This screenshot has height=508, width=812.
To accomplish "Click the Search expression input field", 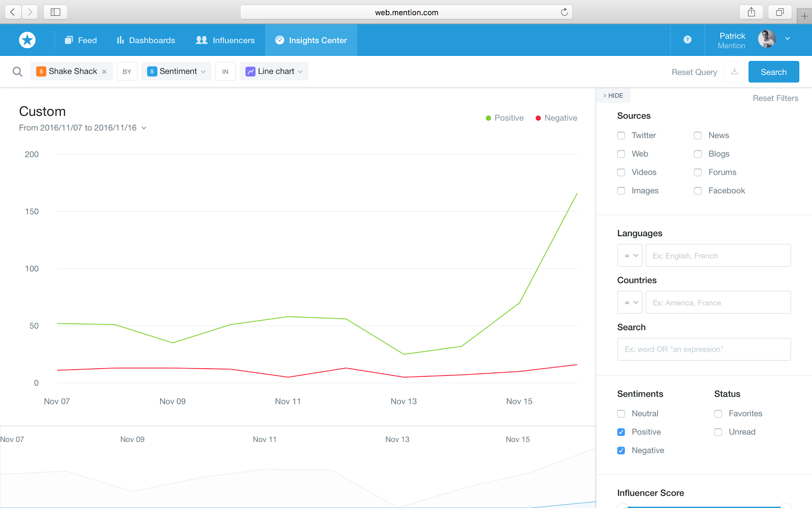I will coord(704,350).
